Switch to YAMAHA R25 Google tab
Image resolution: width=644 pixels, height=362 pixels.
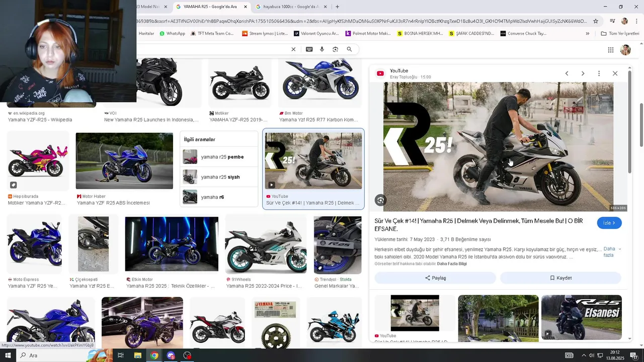tap(211, 7)
